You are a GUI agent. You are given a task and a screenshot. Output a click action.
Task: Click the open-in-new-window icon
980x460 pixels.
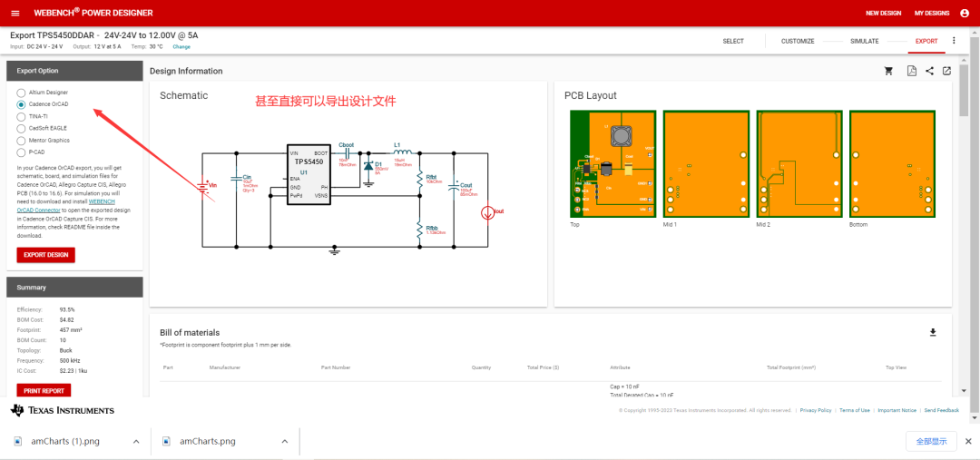pyautogui.click(x=946, y=72)
